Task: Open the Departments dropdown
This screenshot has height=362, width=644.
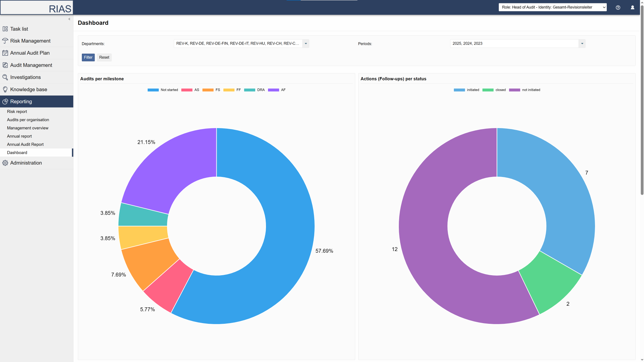Action: [x=306, y=44]
